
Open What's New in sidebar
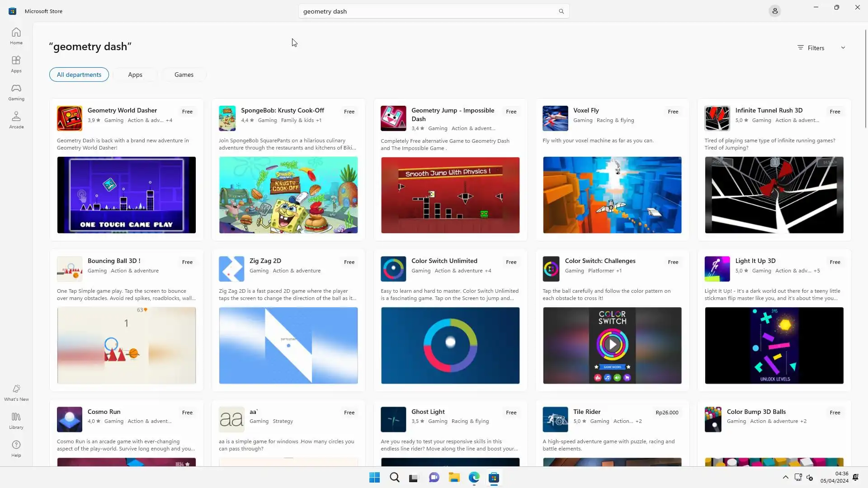16,393
